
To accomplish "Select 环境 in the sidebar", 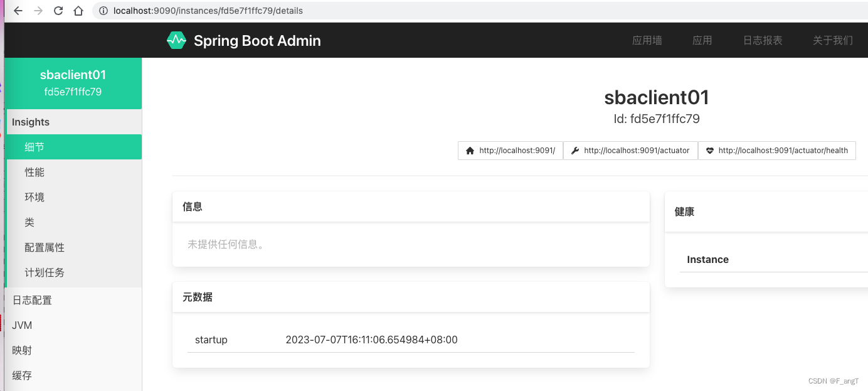I will tap(73, 197).
